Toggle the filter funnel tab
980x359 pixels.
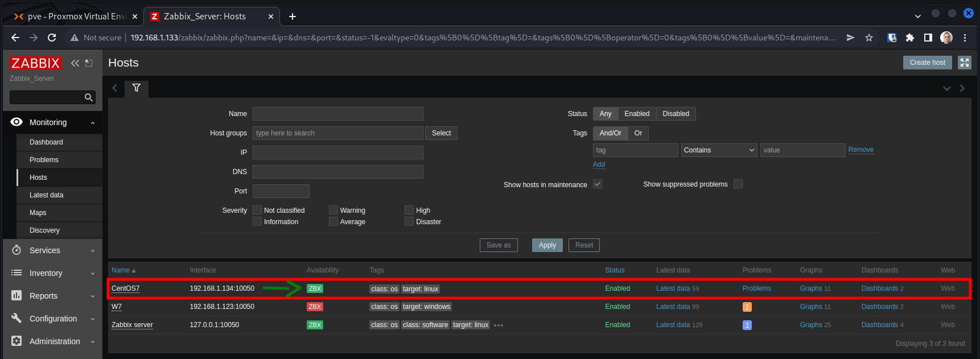coord(137,88)
